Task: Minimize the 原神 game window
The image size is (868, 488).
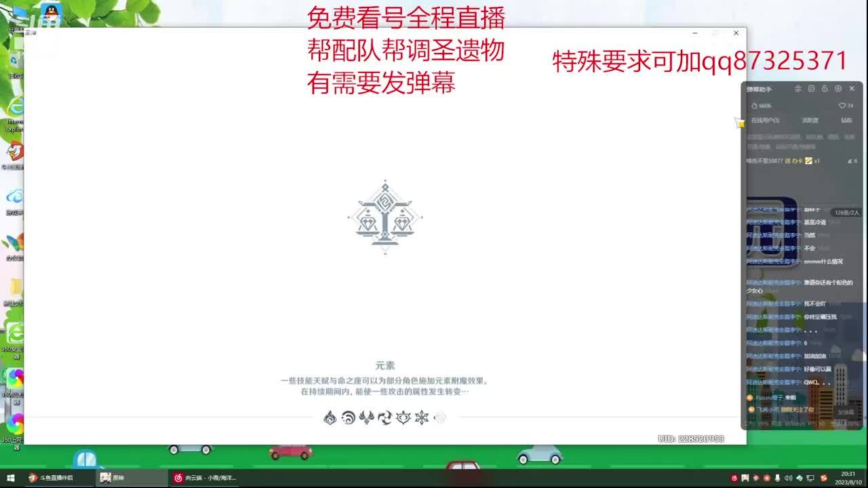Action: [x=694, y=33]
